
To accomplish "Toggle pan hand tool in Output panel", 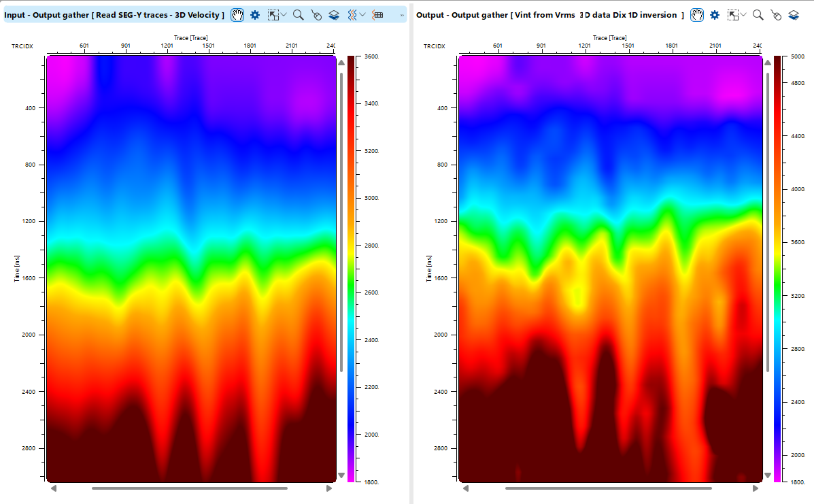I will (697, 15).
